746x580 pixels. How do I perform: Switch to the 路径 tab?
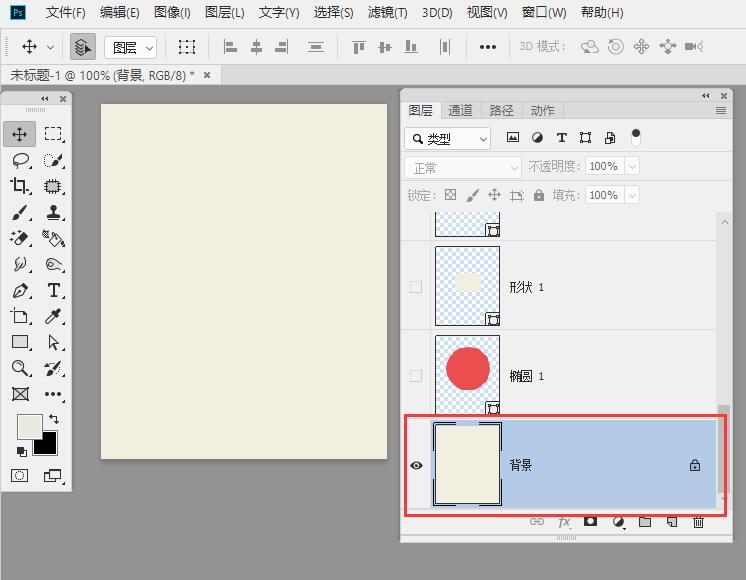[x=501, y=110]
